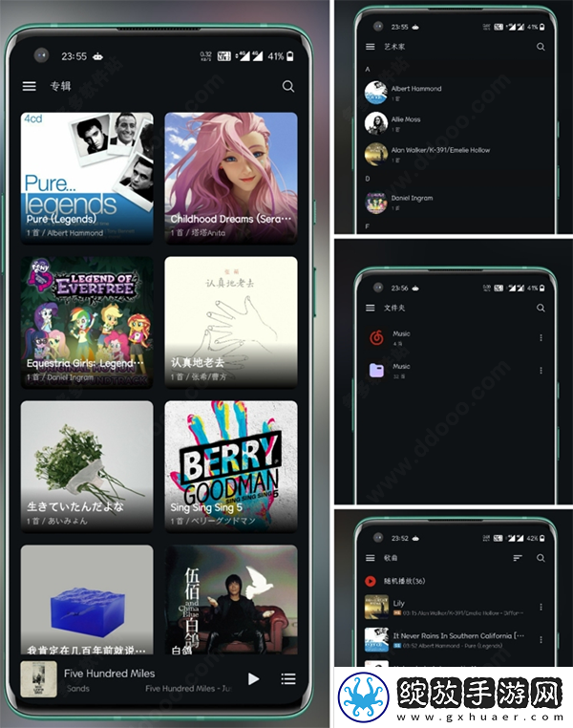Screen dimensions: 573x728
Task: Tap search icon on the 艺术家 screen
Action: click(x=541, y=47)
